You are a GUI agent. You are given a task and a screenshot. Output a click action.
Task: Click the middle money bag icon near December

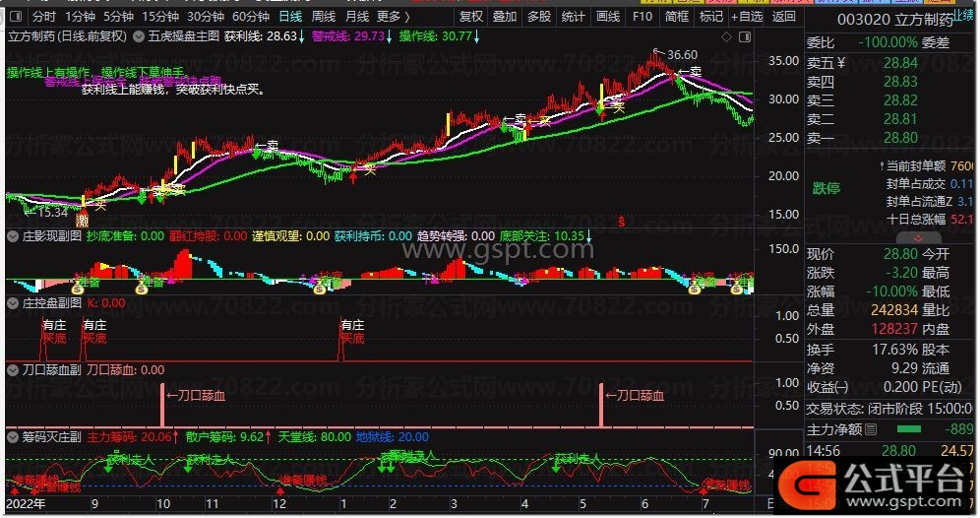coord(320,289)
